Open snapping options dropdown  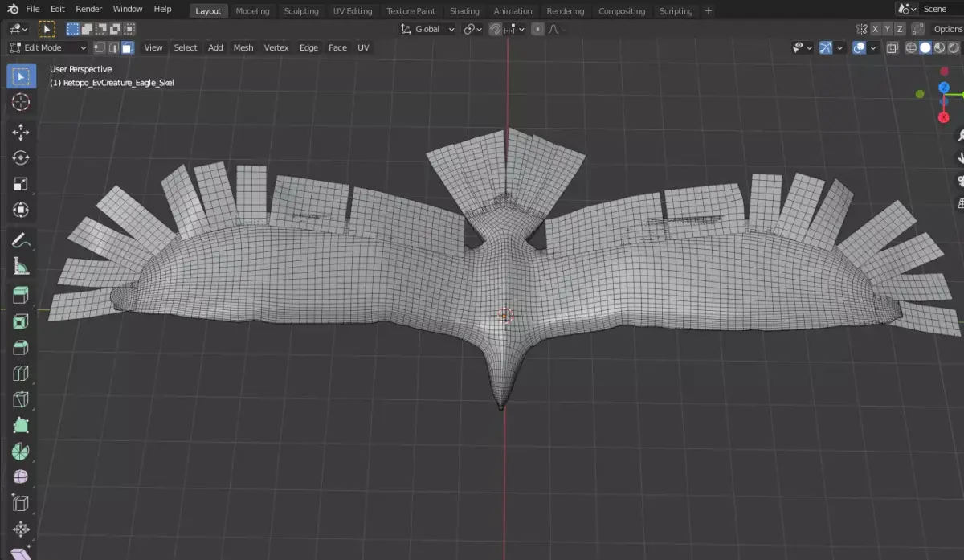point(514,29)
